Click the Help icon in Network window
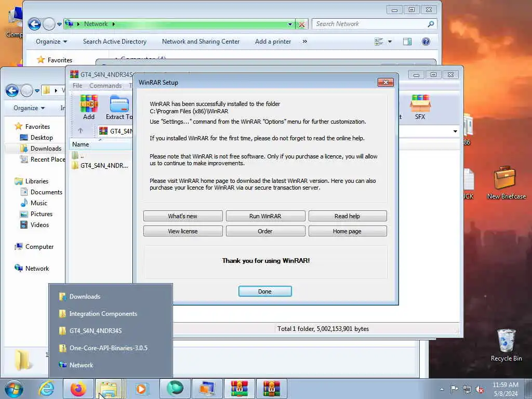The image size is (532, 399). (426, 42)
